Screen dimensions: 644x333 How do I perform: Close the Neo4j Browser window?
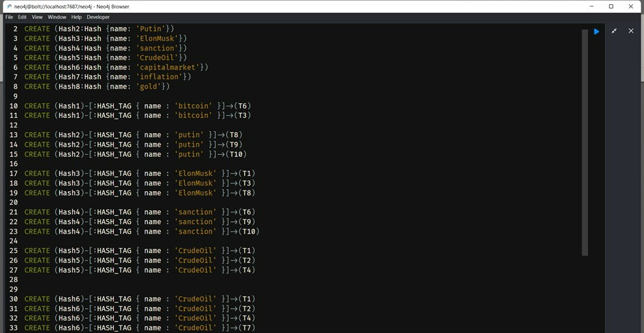(631, 6)
